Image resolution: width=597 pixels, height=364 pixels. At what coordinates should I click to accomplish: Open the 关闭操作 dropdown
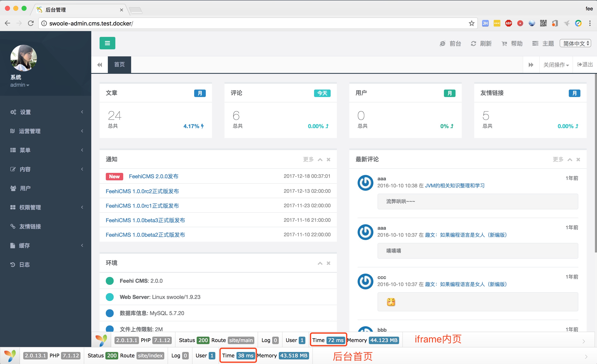point(556,65)
